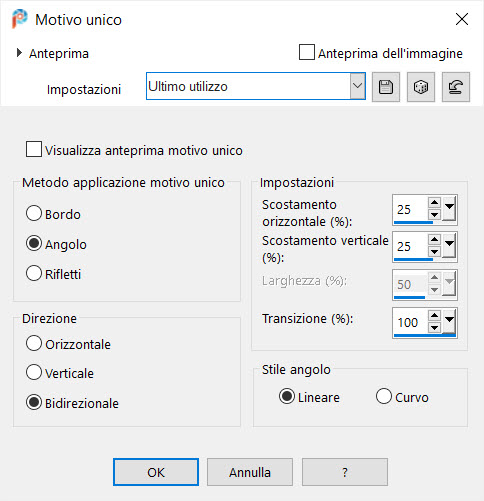Click the randomize parameters dice icon
The width and height of the screenshot is (484, 501).
421,87
